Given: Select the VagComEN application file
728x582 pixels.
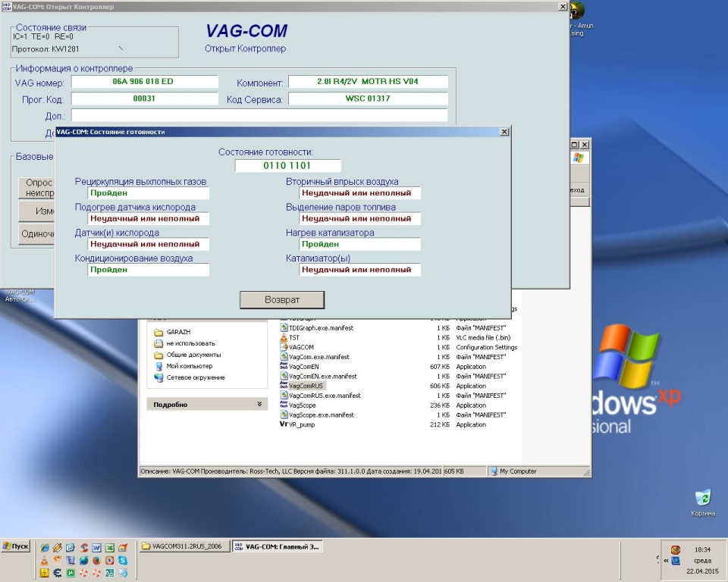Looking at the screenshot, I should [x=300, y=367].
